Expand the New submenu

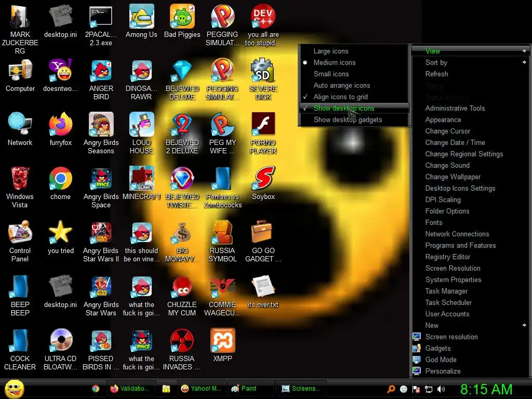click(470, 325)
